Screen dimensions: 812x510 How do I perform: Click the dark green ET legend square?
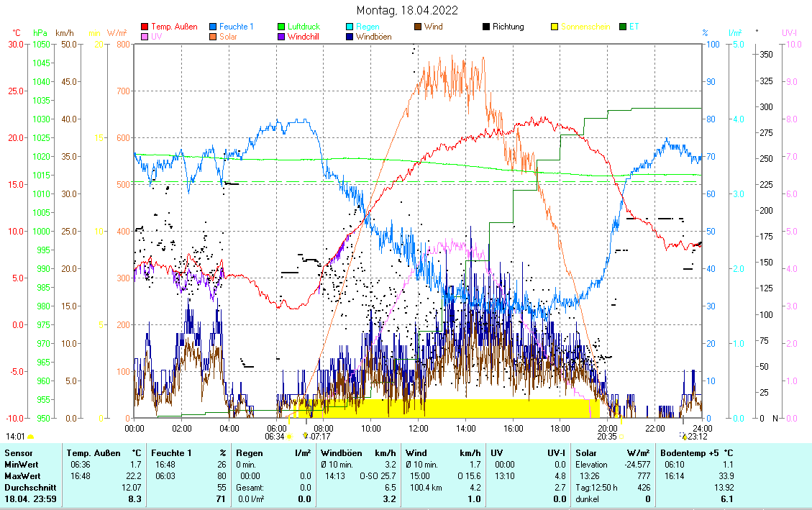[623, 27]
